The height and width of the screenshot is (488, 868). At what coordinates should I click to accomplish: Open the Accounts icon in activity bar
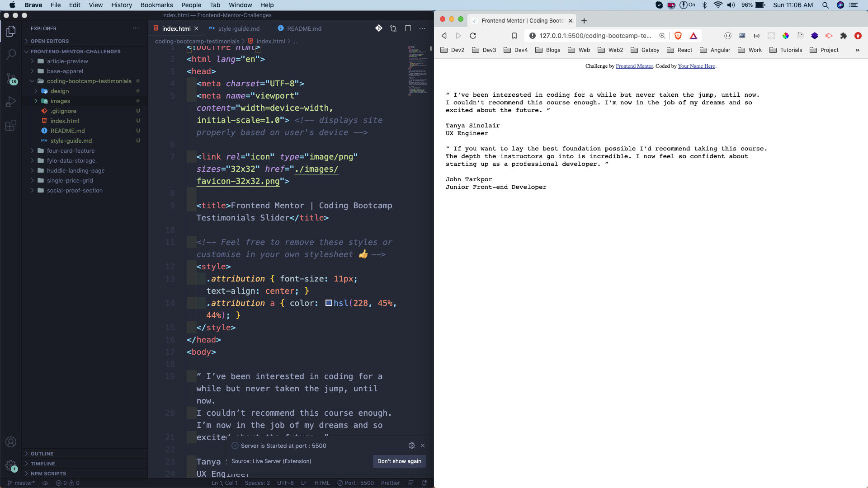click(x=11, y=442)
